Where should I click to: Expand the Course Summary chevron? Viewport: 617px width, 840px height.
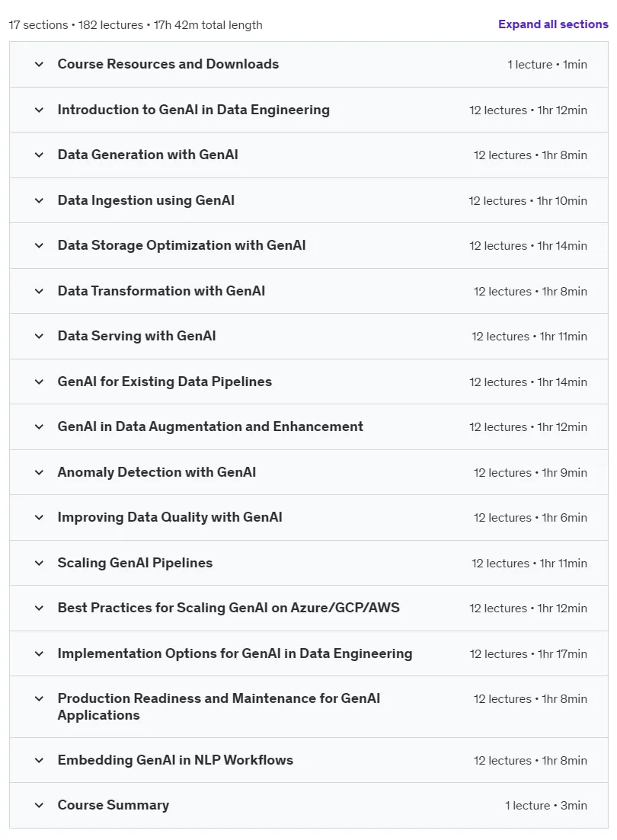click(x=39, y=805)
